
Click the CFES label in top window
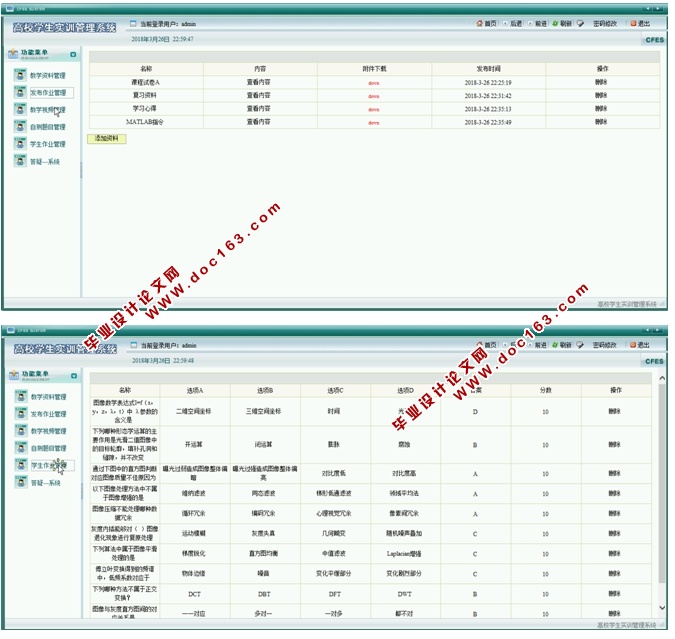coord(654,40)
